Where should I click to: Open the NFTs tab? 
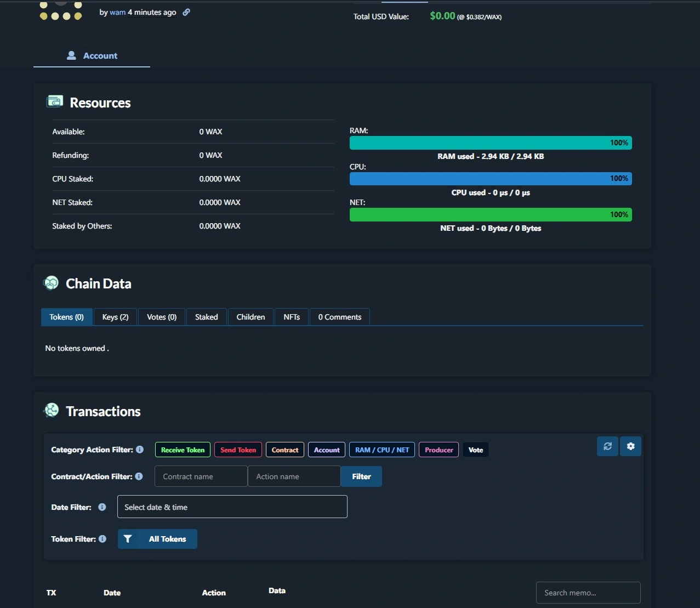(292, 317)
